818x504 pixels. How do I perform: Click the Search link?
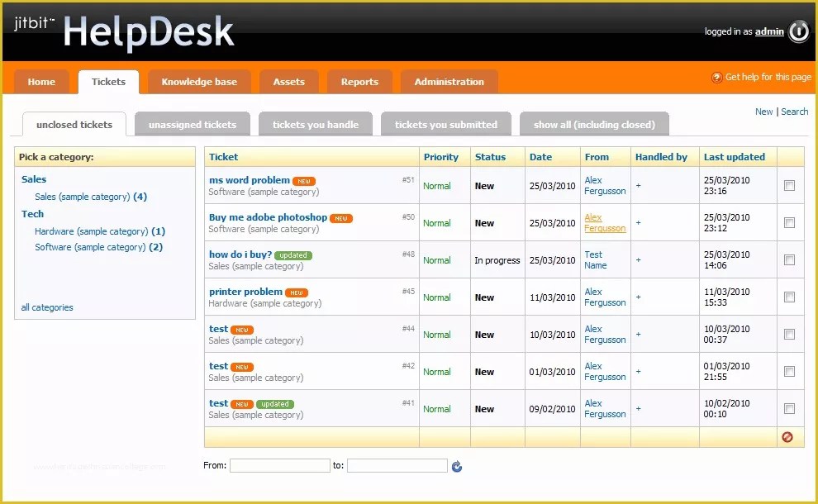point(795,112)
